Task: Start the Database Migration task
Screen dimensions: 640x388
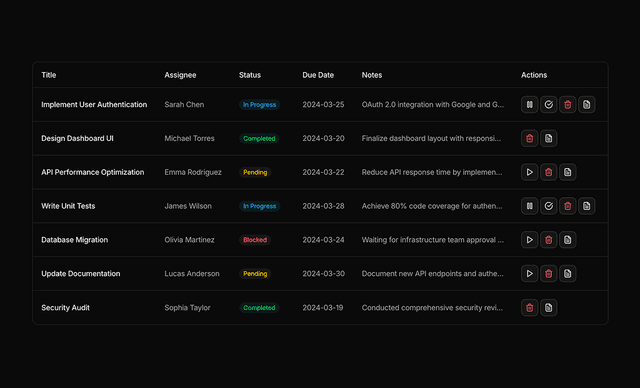Action: coord(529,240)
